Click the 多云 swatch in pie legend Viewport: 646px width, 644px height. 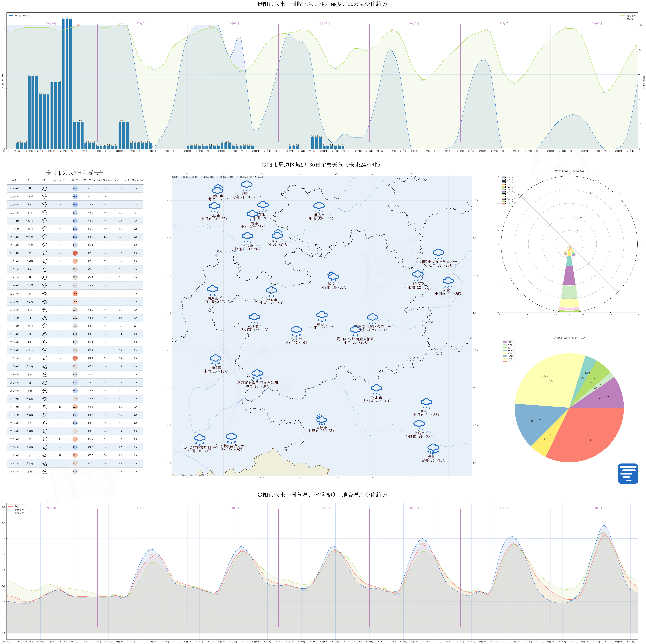pos(504,342)
